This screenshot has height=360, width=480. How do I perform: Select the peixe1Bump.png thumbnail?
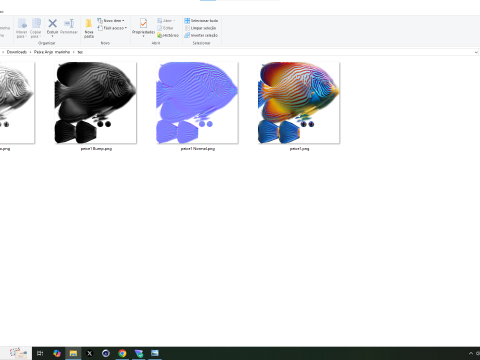click(x=96, y=103)
